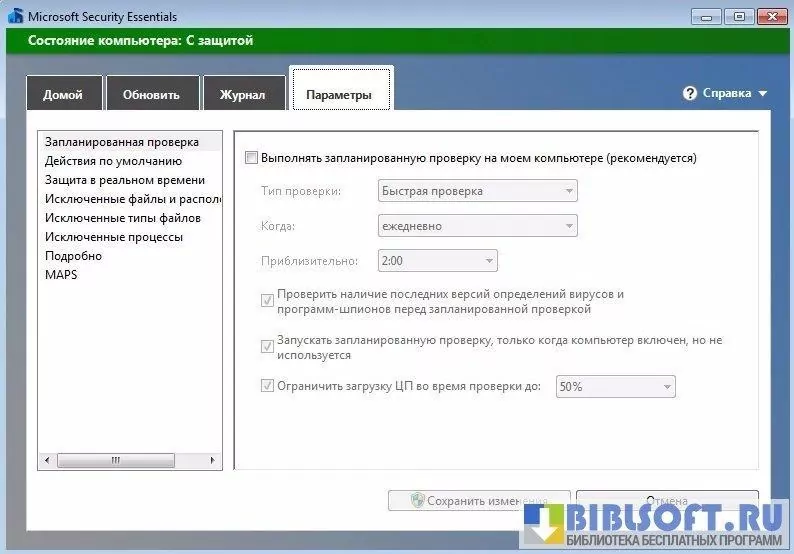Image resolution: width=794 pixels, height=554 pixels.
Task: Click the Справка help question mark icon
Action: pos(689,93)
